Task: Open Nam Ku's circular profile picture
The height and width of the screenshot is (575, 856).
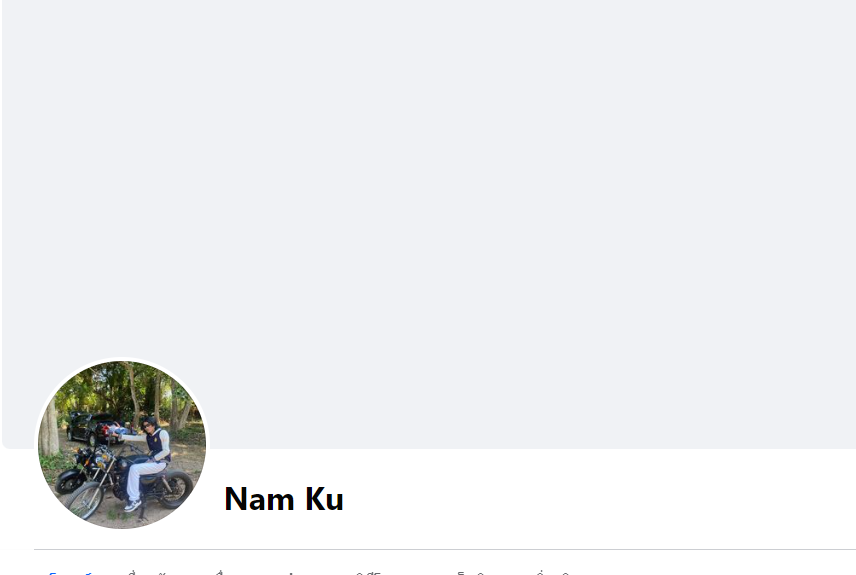Action: click(x=122, y=444)
